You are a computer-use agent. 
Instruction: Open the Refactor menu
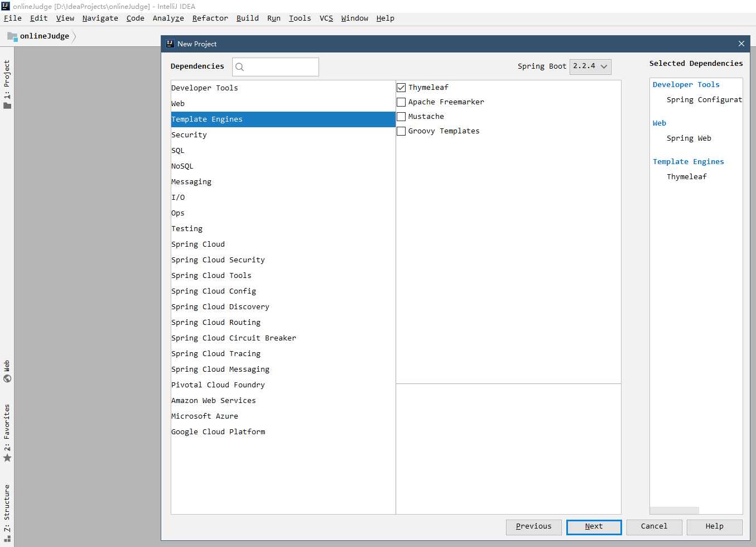[210, 18]
